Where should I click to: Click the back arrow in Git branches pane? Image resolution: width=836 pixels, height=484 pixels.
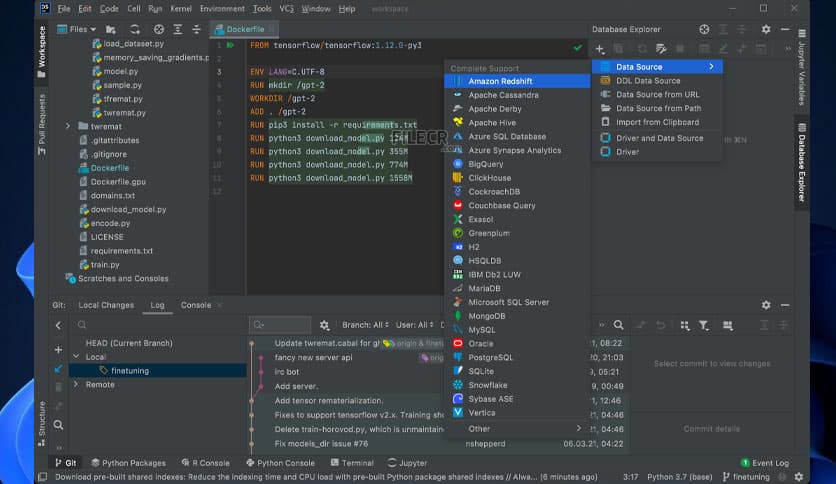(58, 325)
